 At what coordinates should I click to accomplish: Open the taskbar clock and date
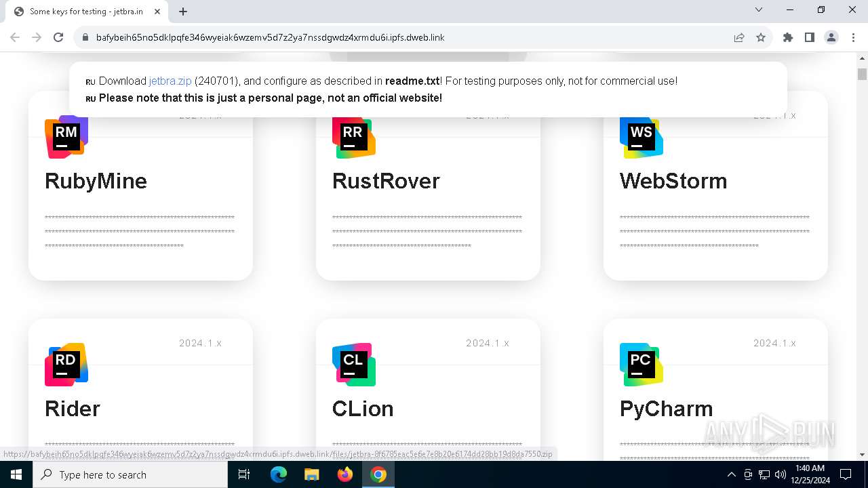(x=809, y=474)
